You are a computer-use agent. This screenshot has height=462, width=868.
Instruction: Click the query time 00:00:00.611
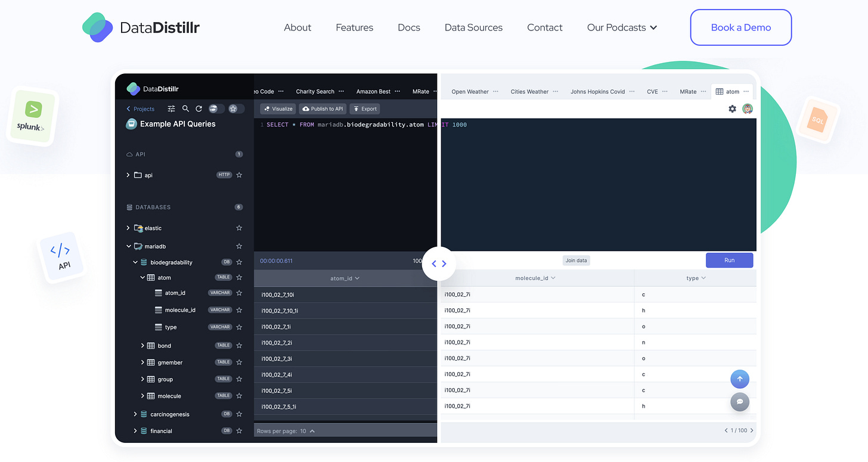point(276,261)
